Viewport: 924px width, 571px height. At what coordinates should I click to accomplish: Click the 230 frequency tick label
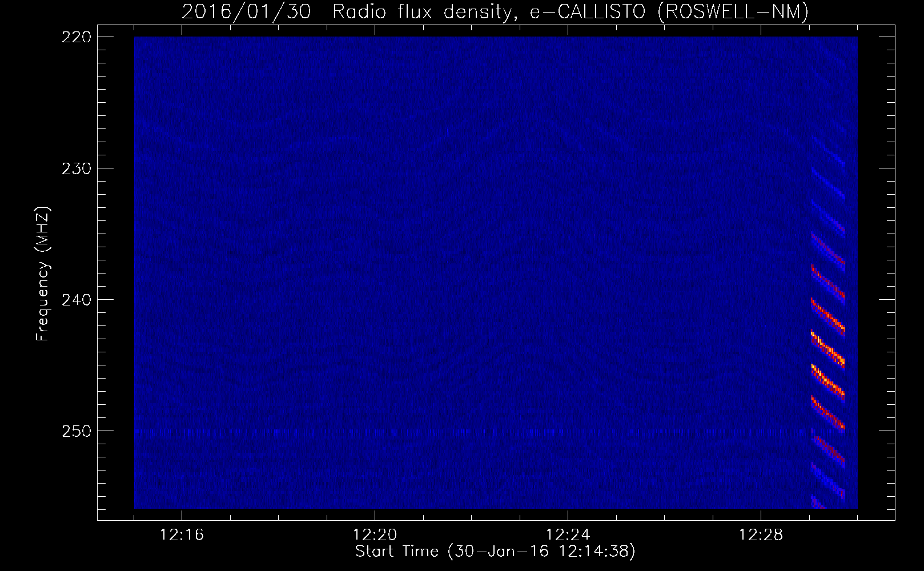(x=76, y=168)
